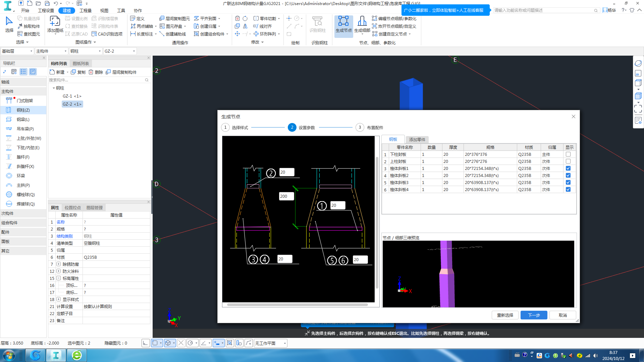
Task: Click the green browser icon in taskbar
Action: [77, 355]
